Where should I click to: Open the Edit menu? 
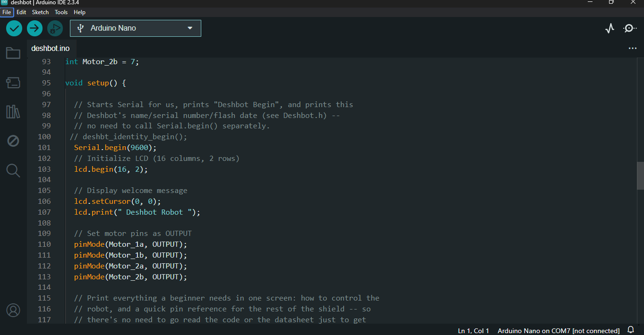point(21,12)
